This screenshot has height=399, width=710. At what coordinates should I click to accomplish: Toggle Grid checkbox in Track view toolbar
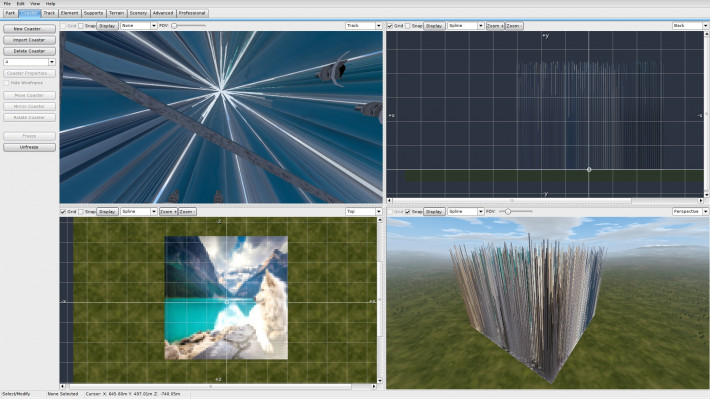pos(63,26)
